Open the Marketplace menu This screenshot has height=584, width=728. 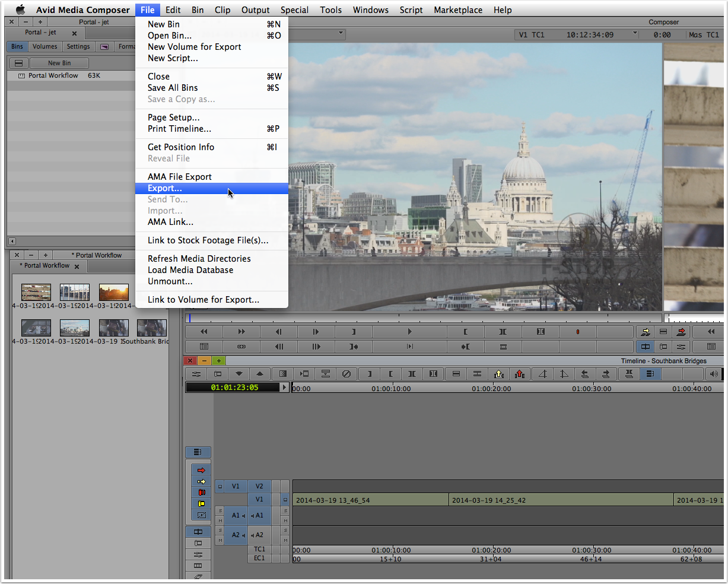tap(458, 9)
